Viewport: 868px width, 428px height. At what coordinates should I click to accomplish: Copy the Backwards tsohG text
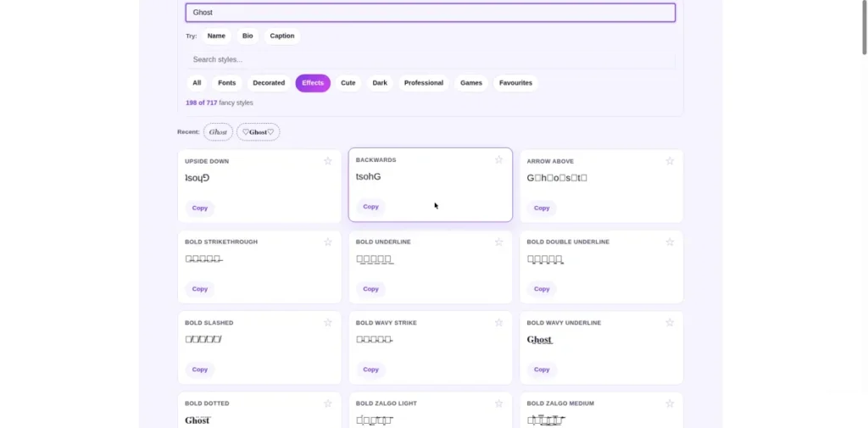371,207
